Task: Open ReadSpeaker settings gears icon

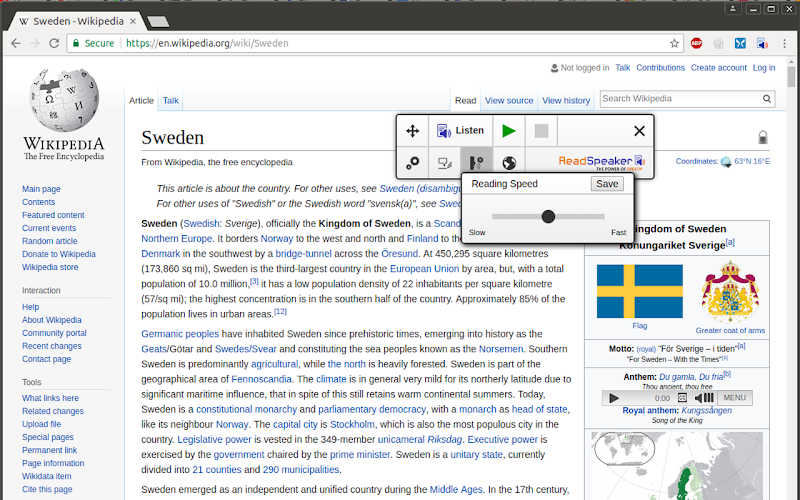Action: click(x=412, y=163)
